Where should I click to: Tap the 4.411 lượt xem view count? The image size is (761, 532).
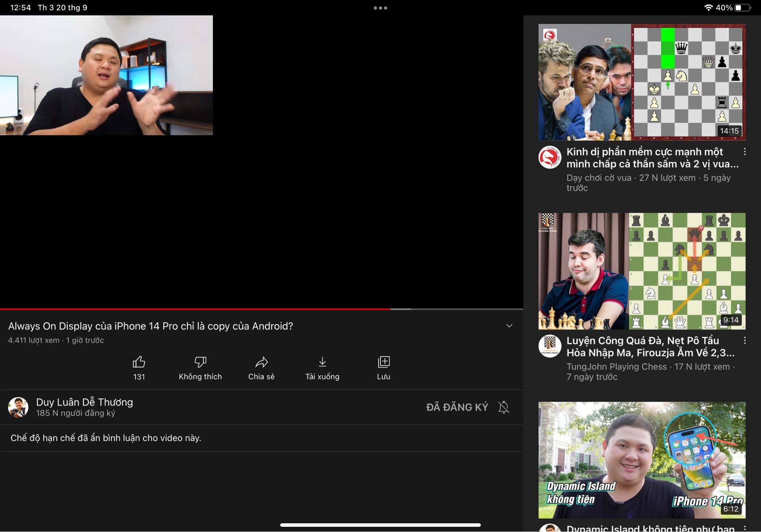34,340
